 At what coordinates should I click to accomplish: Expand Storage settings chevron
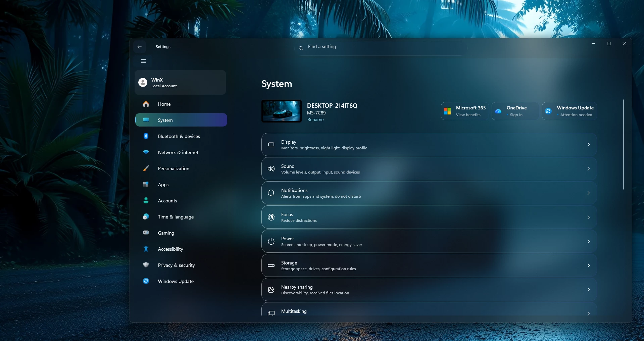pos(589,265)
